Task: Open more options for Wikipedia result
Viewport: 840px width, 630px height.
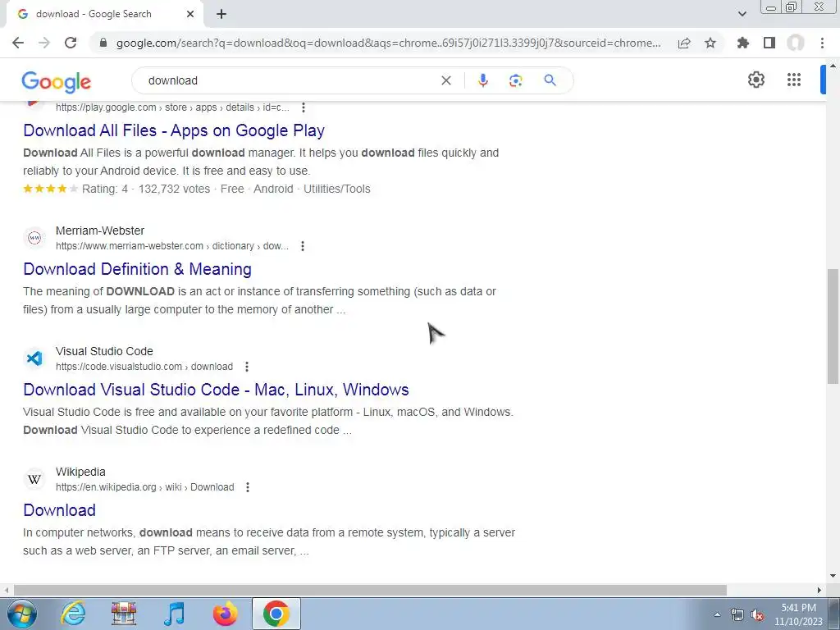Action: coord(248,487)
